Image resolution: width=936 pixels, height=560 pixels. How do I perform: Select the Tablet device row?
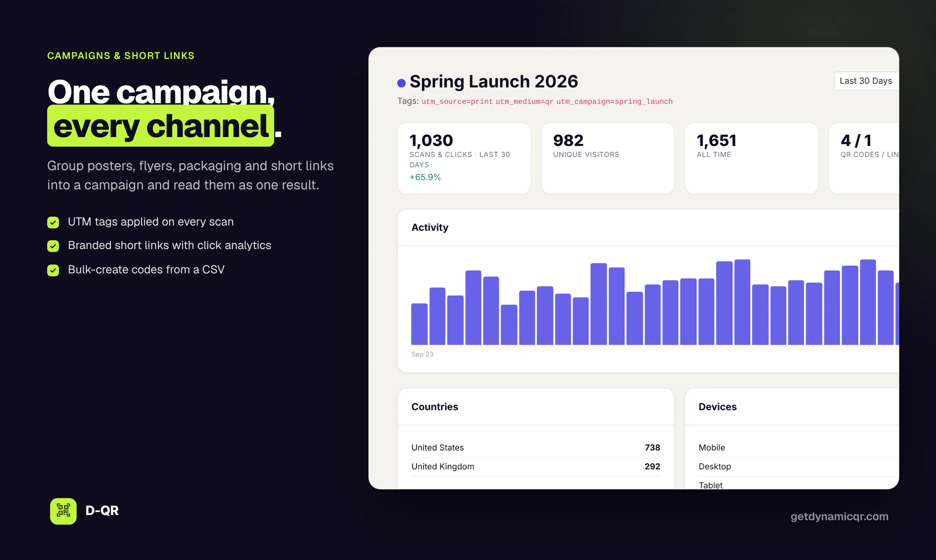[x=799, y=483]
